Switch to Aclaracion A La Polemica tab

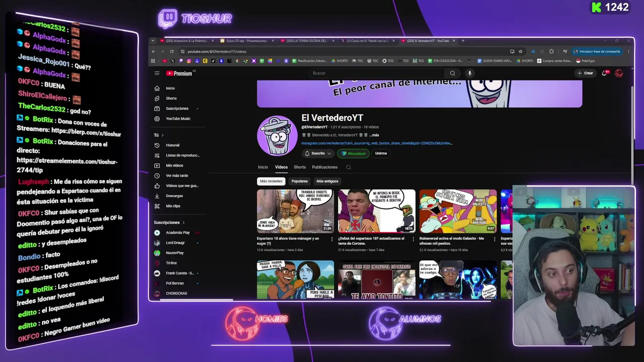[x=187, y=41]
